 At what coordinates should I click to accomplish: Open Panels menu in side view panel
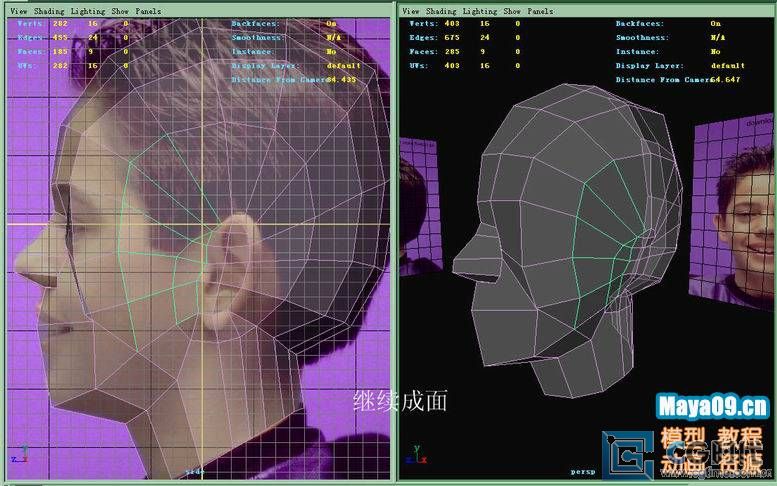tap(147, 11)
